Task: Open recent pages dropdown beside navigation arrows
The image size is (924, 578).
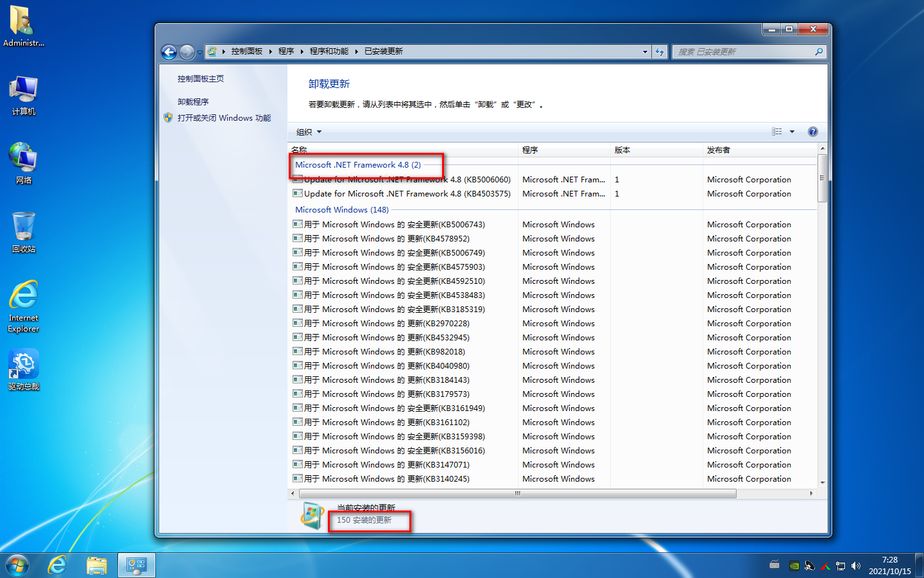Action: point(200,53)
